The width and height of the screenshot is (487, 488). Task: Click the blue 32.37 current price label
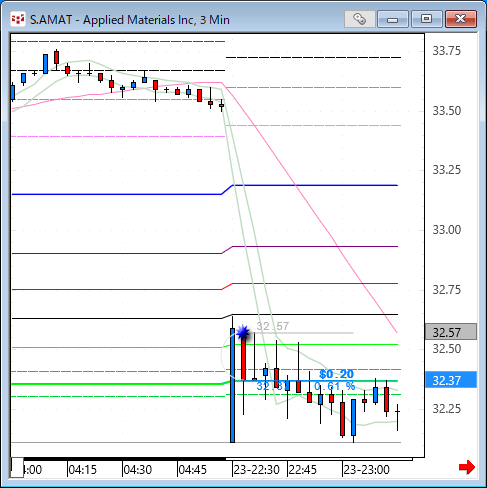point(451,380)
